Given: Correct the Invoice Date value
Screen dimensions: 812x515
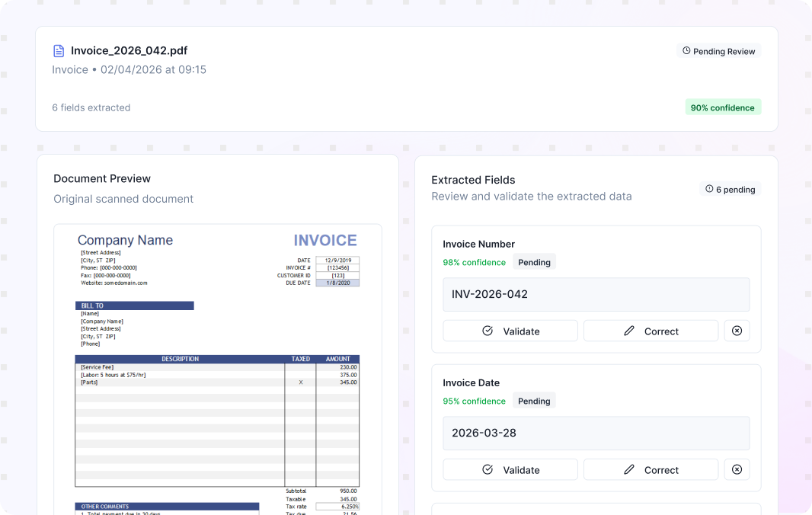Looking at the screenshot, I should (x=651, y=469).
